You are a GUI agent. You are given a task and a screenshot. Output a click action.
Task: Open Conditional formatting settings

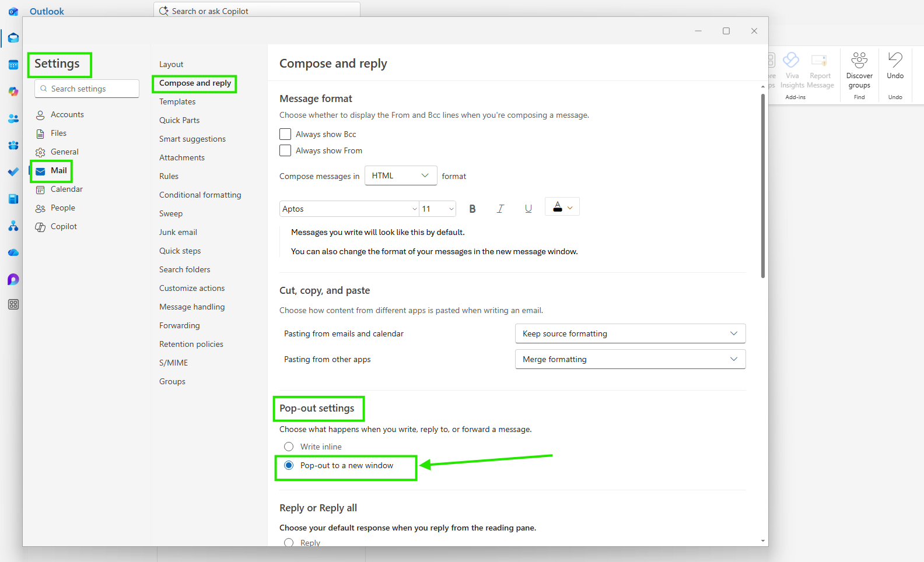click(x=200, y=195)
